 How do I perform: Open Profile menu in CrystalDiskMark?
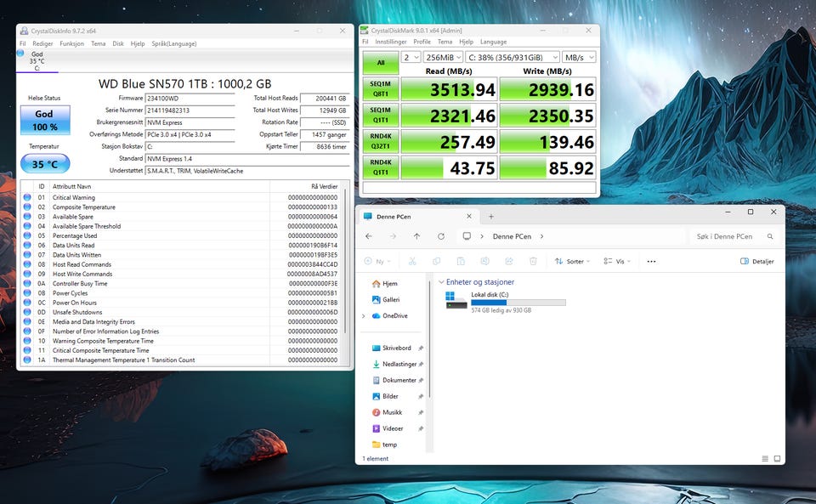[x=422, y=42]
